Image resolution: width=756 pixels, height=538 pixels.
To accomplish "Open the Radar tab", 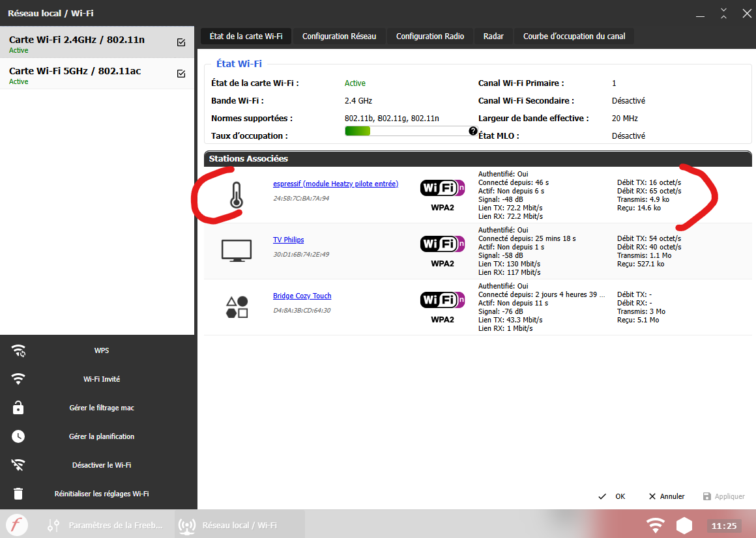I will (x=493, y=36).
